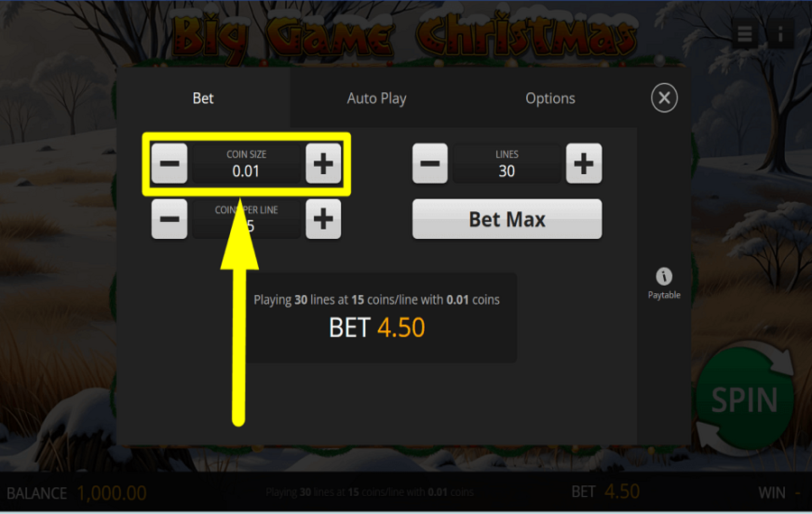Click the LINES value field
The image size is (812, 514).
click(507, 163)
